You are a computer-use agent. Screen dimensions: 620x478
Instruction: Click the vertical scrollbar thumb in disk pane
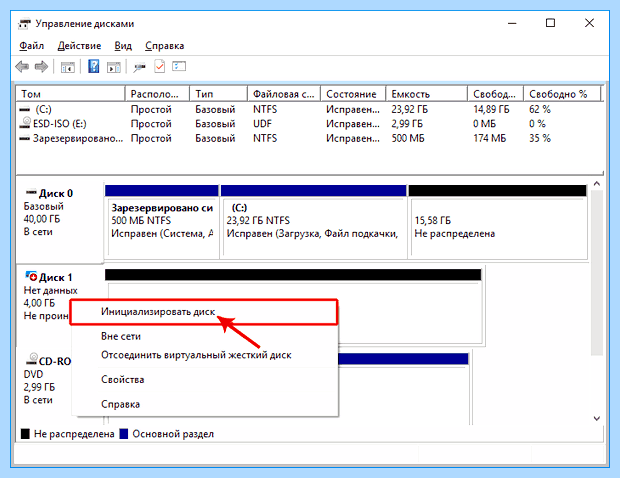597,272
